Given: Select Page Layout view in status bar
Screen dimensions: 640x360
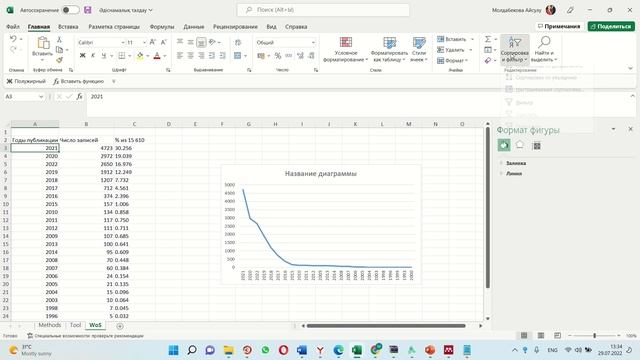Looking at the screenshot, I should coord(541,336).
